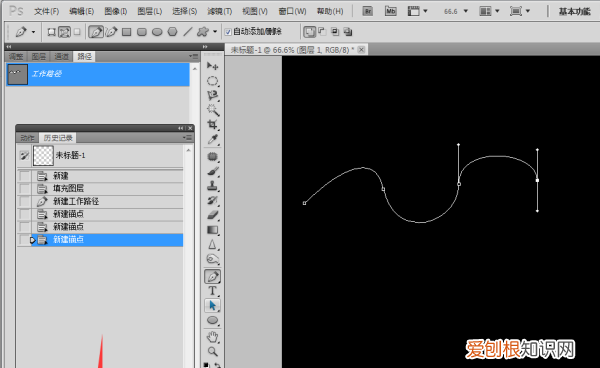Open the 滤镜(T) menu
Screen dimensions: 600x368
pyautogui.click(x=220, y=11)
